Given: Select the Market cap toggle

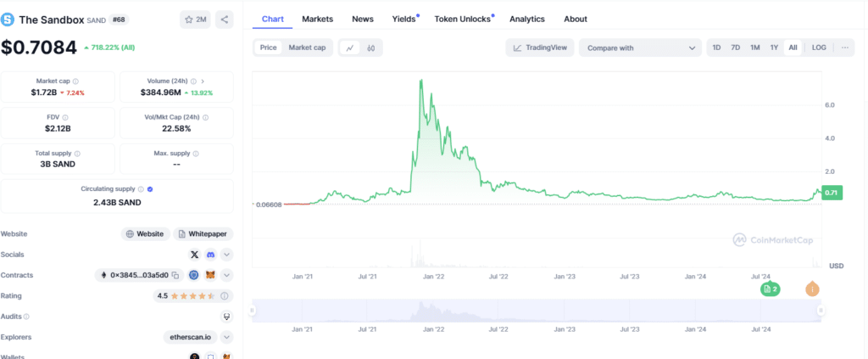Looking at the screenshot, I should [307, 48].
